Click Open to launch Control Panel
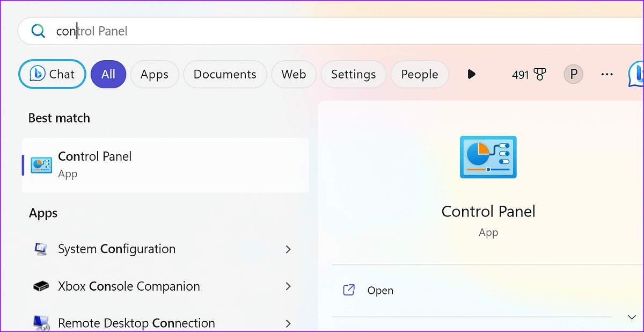Image resolution: width=644 pixels, height=332 pixels. (x=380, y=291)
